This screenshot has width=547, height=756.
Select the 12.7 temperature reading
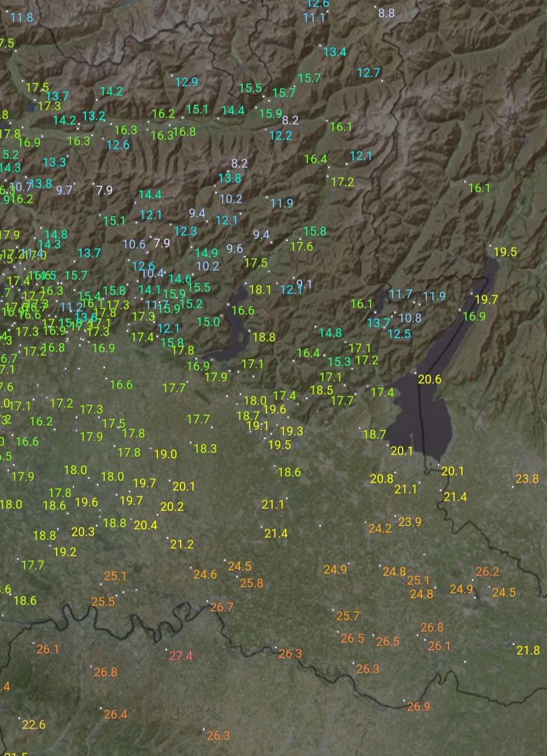point(368,73)
